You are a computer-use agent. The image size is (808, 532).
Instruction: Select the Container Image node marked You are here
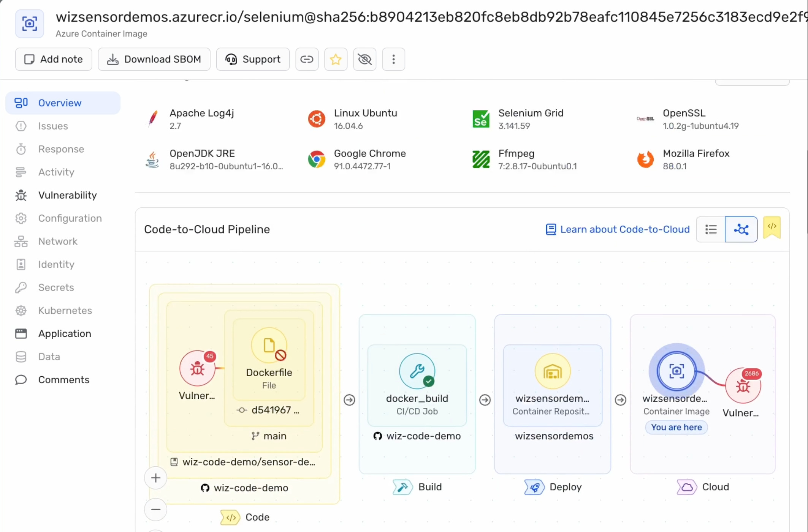[677, 371]
